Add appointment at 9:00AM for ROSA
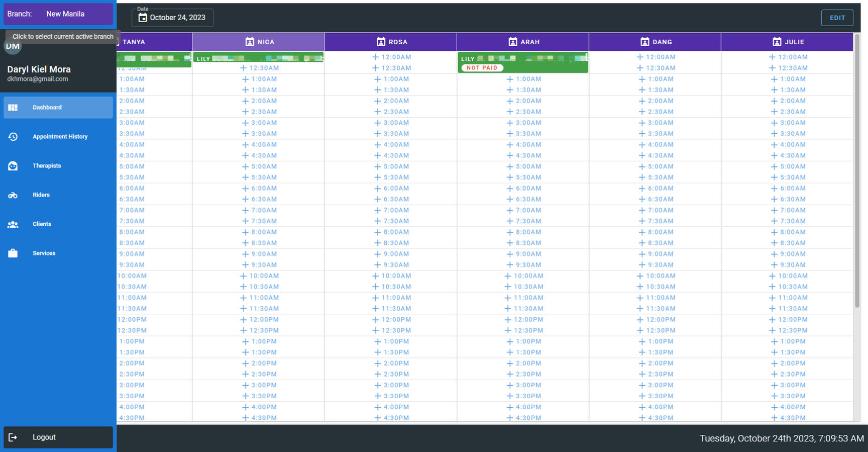This screenshot has height=452, width=868. pyautogui.click(x=391, y=254)
